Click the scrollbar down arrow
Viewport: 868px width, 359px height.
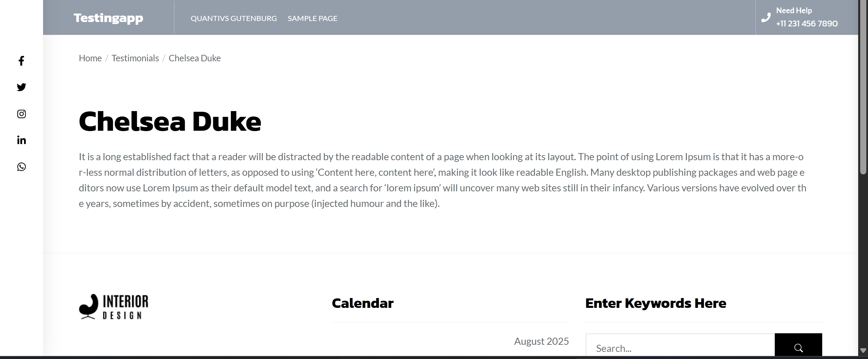[x=863, y=350]
